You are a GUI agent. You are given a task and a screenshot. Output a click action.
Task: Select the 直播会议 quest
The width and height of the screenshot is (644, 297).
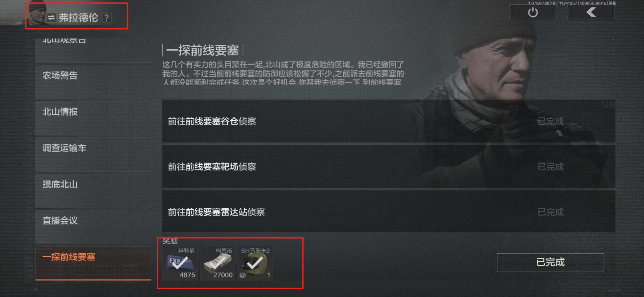pos(93,227)
